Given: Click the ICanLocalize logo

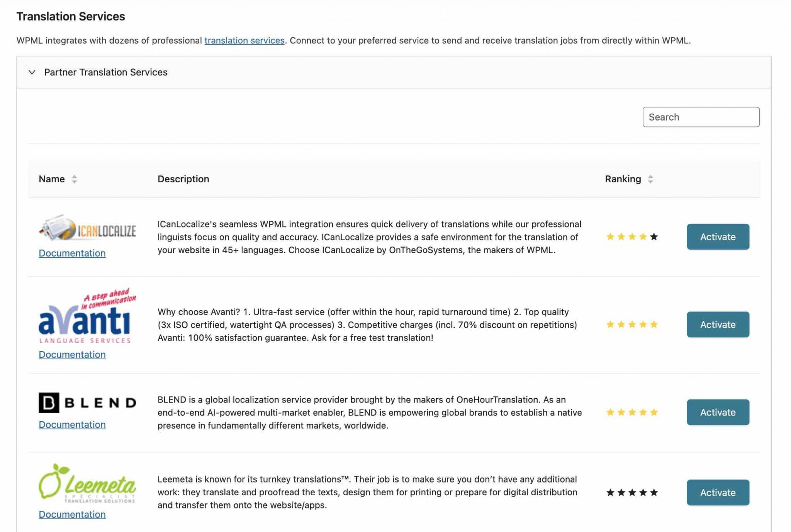Looking at the screenshot, I should coord(88,228).
